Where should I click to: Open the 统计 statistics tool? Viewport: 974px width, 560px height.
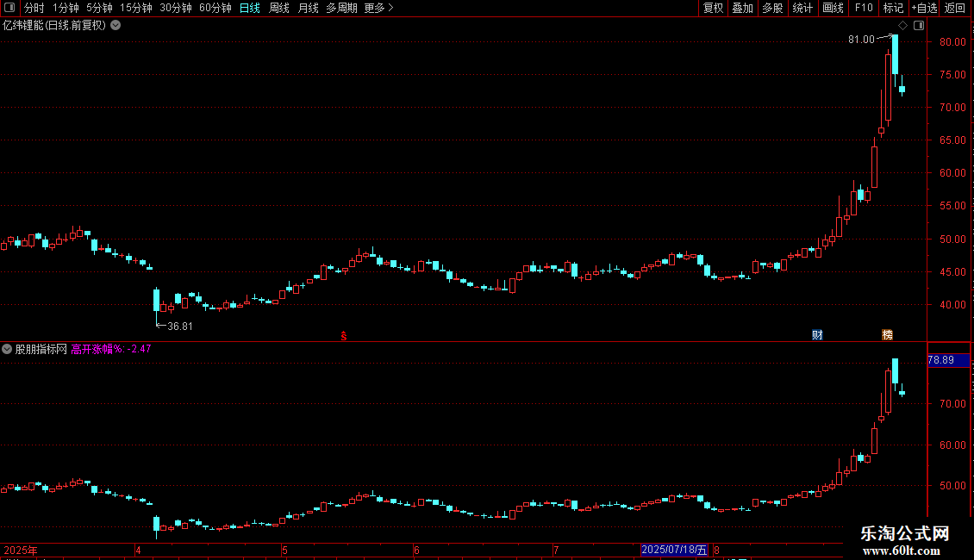[802, 8]
